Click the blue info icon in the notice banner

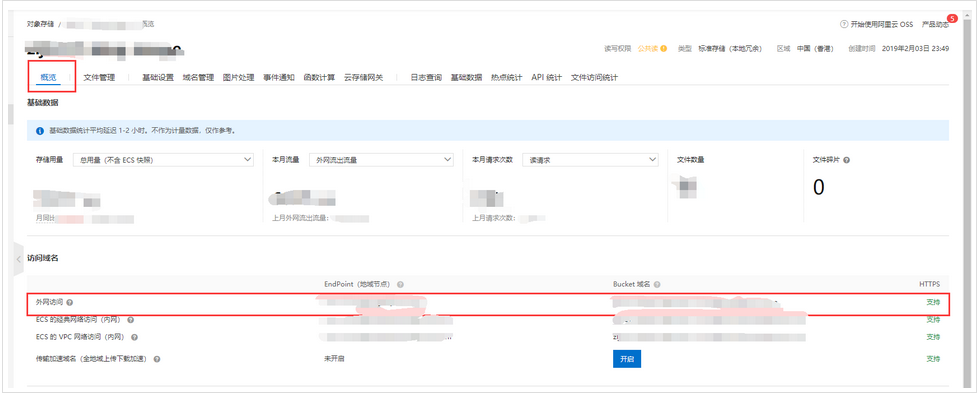40,131
